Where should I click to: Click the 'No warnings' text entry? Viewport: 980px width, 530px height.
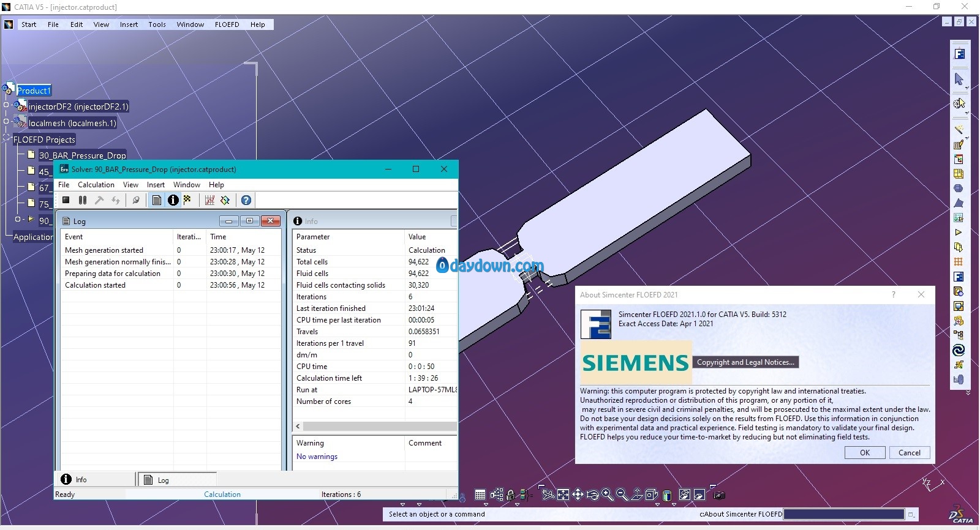tap(317, 457)
